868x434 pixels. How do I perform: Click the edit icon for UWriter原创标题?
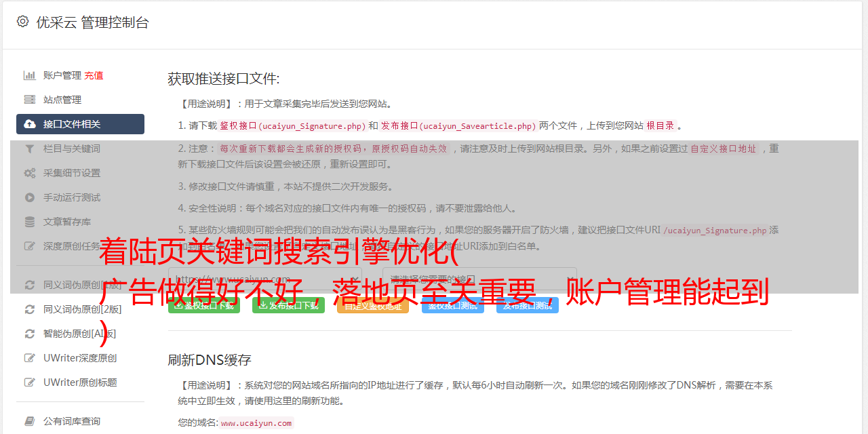pyautogui.click(x=30, y=382)
